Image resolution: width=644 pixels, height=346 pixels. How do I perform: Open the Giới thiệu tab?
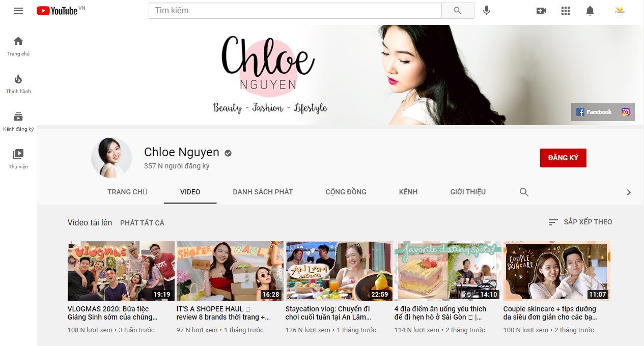(468, 192)
